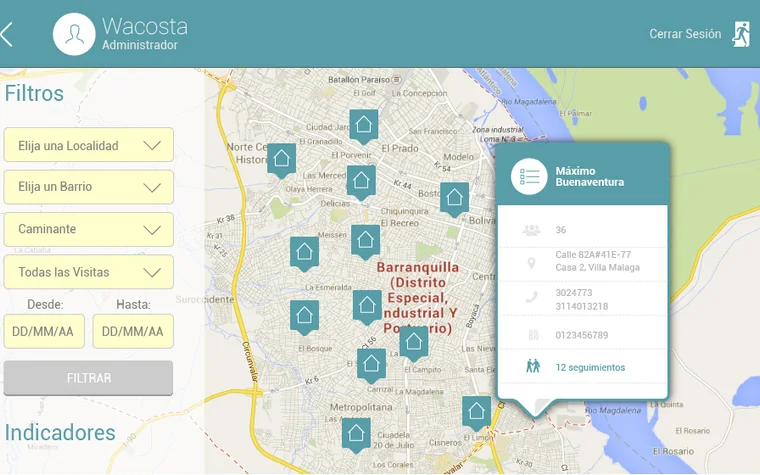Select house marker near Las Mercedes
Image resolution: width=760 pixels, height=475 pixels.
[361, 183]
